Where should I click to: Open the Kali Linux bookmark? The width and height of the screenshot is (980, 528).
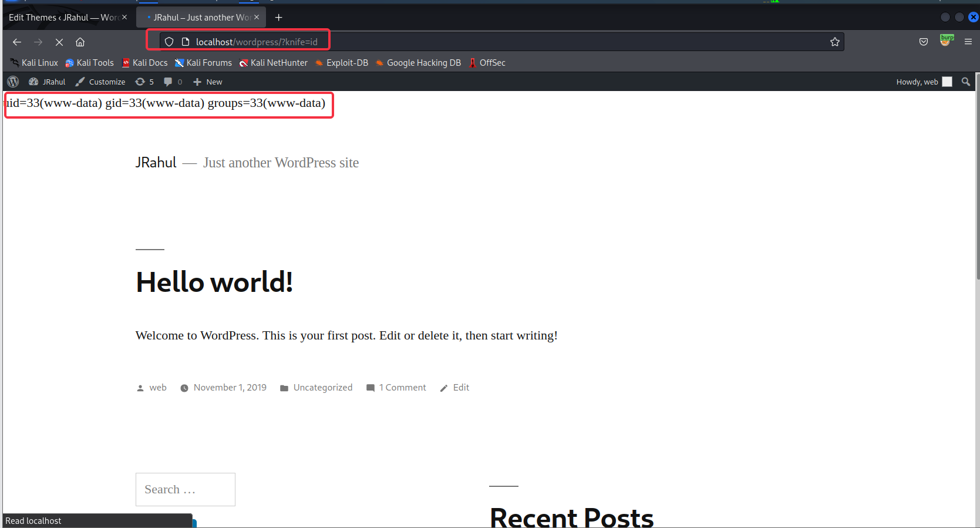(34, 63)
